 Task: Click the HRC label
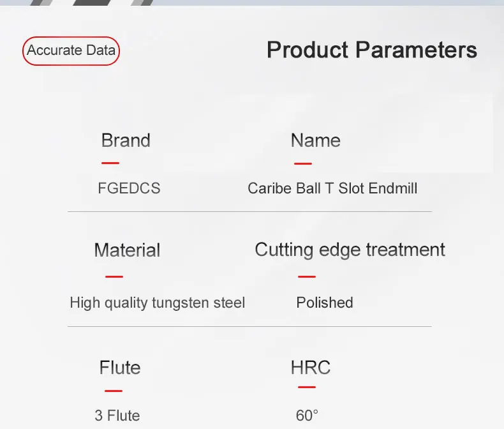[310, 368]
